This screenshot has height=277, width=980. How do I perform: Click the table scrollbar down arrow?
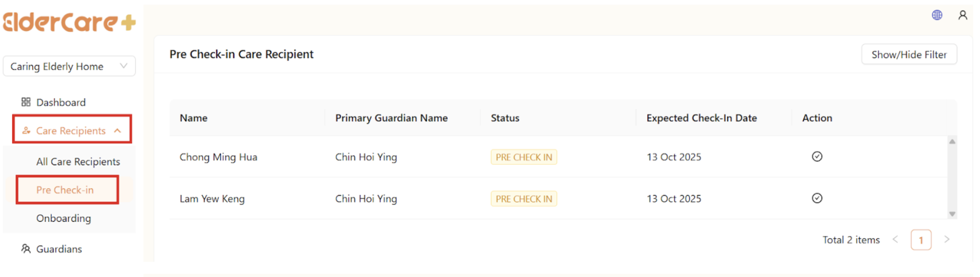952,214
